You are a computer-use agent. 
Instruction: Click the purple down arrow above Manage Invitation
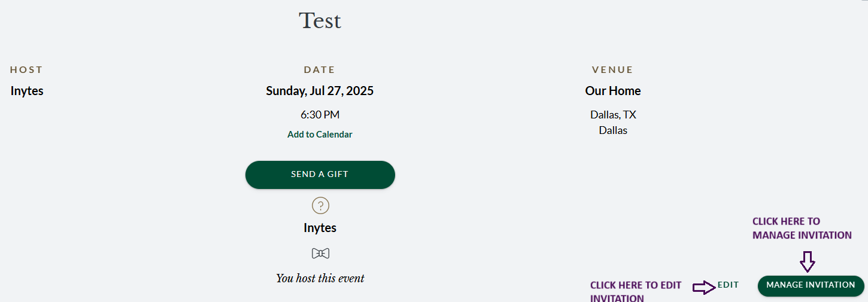coord(808,261)
